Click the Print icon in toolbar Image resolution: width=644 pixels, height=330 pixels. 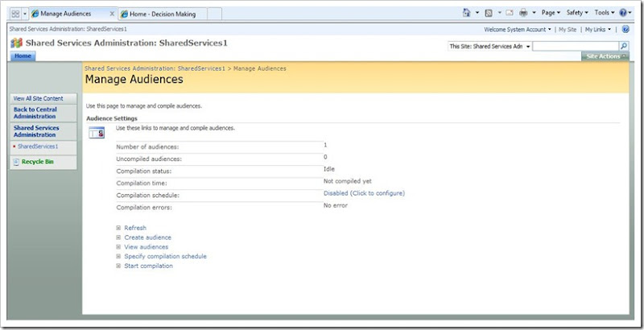coord(523,14)
